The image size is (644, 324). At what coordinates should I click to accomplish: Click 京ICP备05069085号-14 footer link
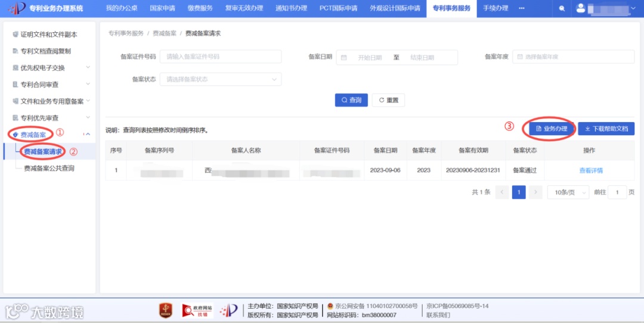click(457, 306)
